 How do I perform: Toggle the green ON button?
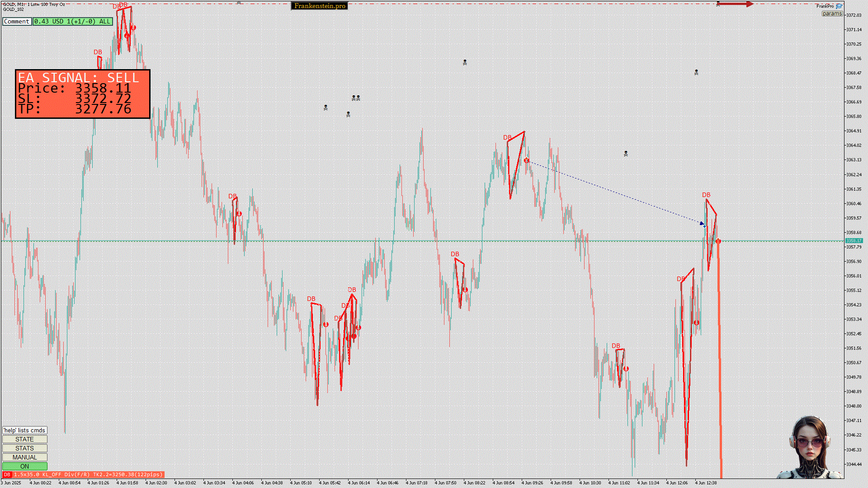click(x=24, y=466)
